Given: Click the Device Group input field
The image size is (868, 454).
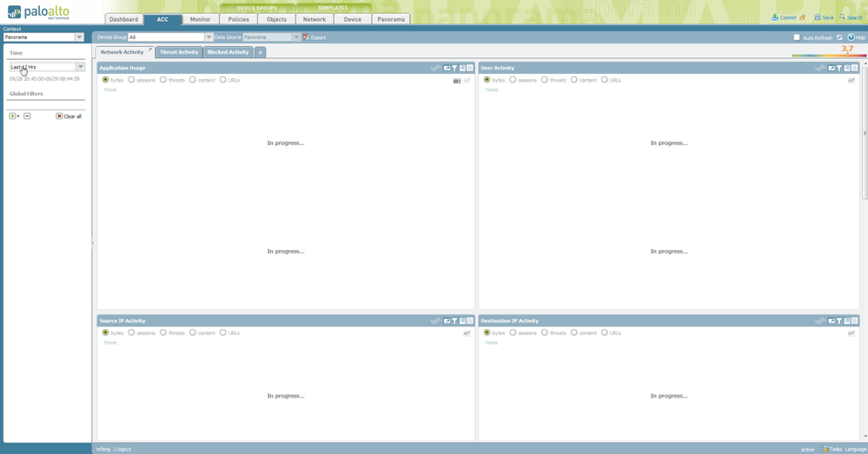Looking at the screenshot, I should (166, 37).
